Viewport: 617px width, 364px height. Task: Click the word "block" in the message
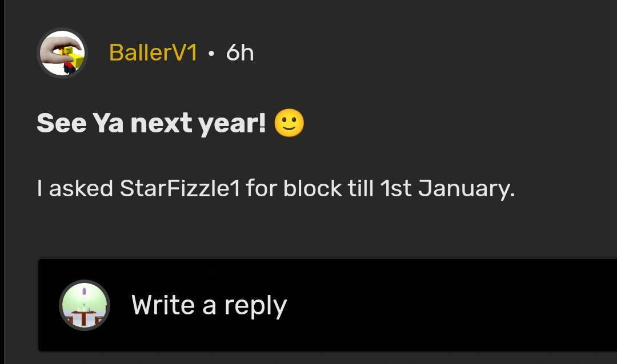312,188
